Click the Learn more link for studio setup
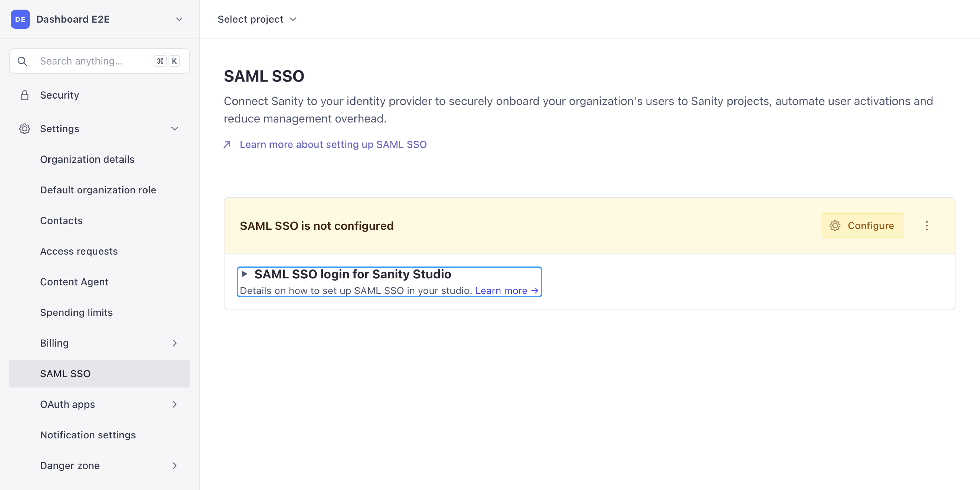 (507, 291)
